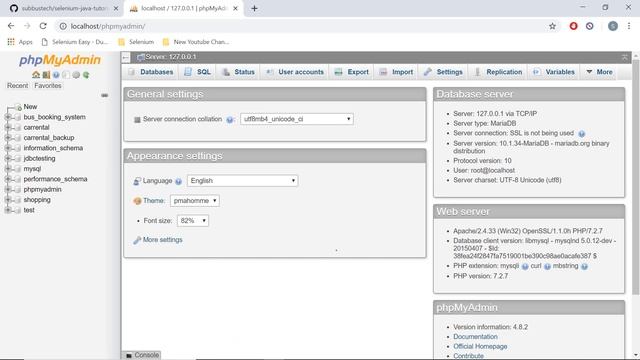Open help icon beside Language label
Image resolution: width=640 pixels, height=360 pixels.
pyautogui.click(x=178, y=181)
